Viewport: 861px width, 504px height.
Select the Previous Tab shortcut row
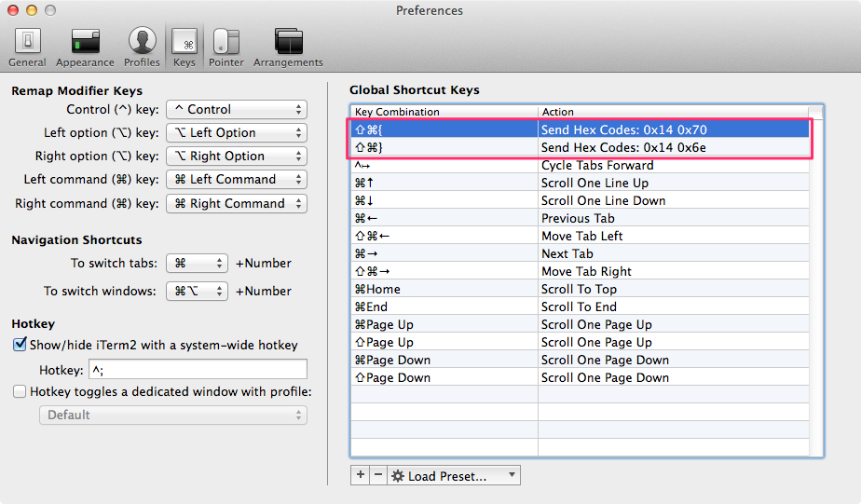[x=580, y=218]
